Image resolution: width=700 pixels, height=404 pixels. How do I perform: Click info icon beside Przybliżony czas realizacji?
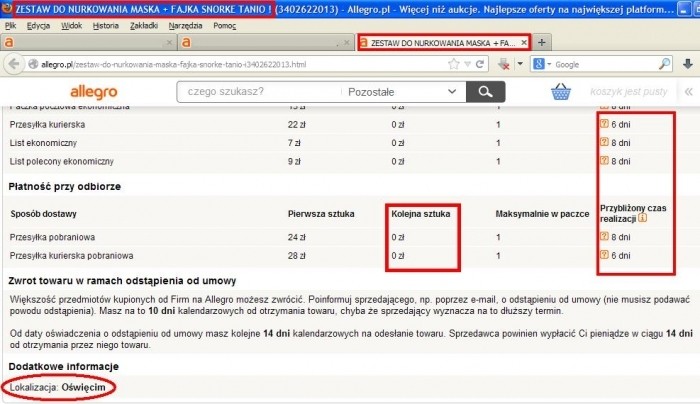coord(642,217)
